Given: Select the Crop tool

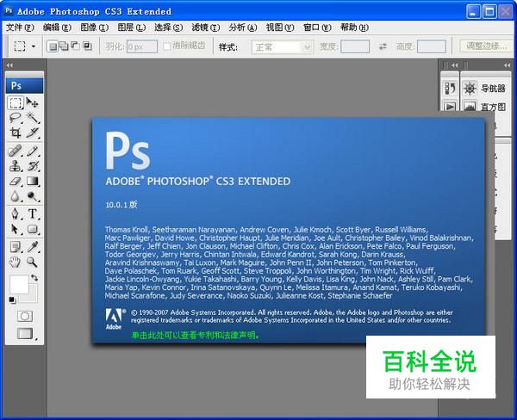Looking at the screenshot, I should pyautogui.click(x=16, y=133).
